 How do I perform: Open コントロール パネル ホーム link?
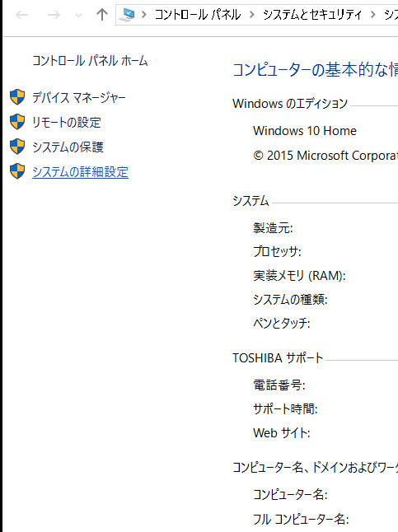[90, 61]
